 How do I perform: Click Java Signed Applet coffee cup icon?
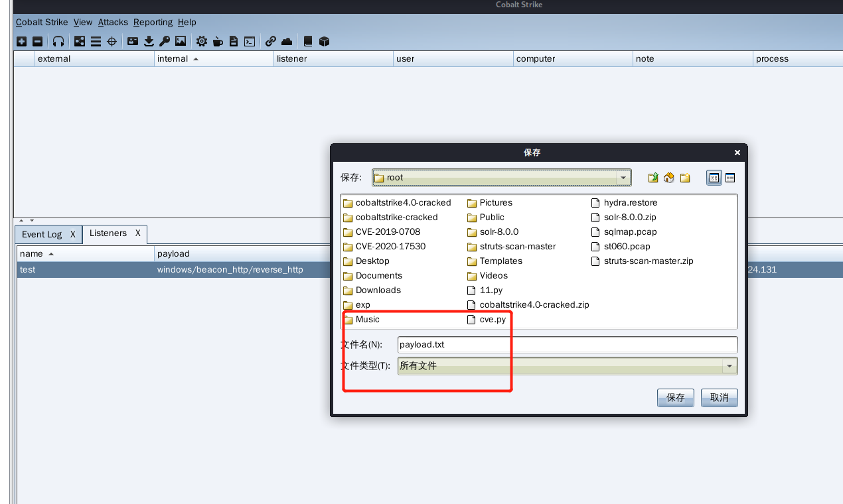pyautogui.click(x=218, y=41)
